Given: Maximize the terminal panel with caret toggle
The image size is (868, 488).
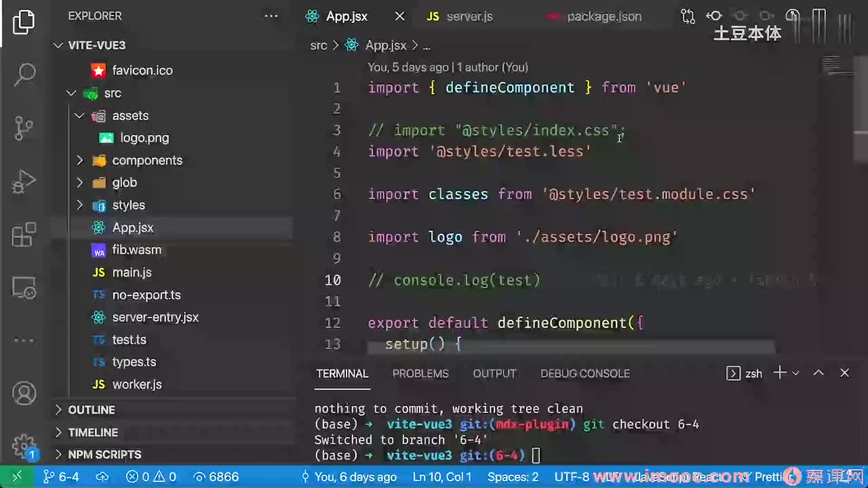Looking at the screenshot, I should [818, 373].
